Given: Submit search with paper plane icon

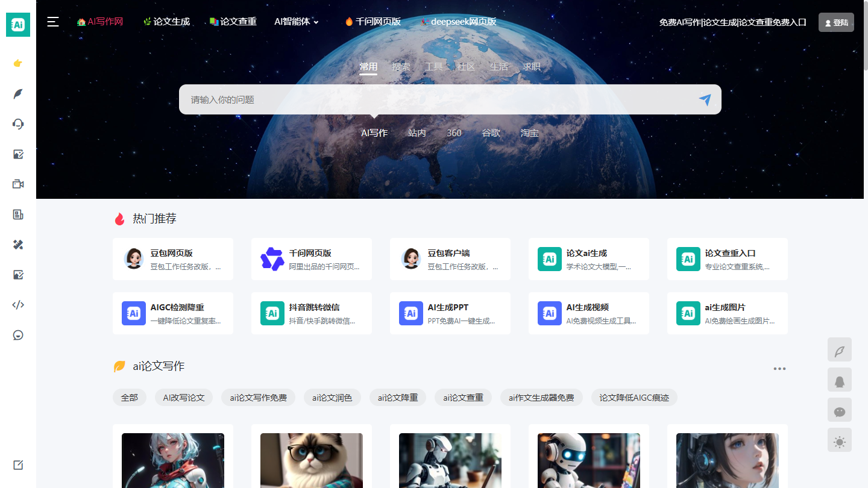Looking at the screenshot, I should (705, 99).
